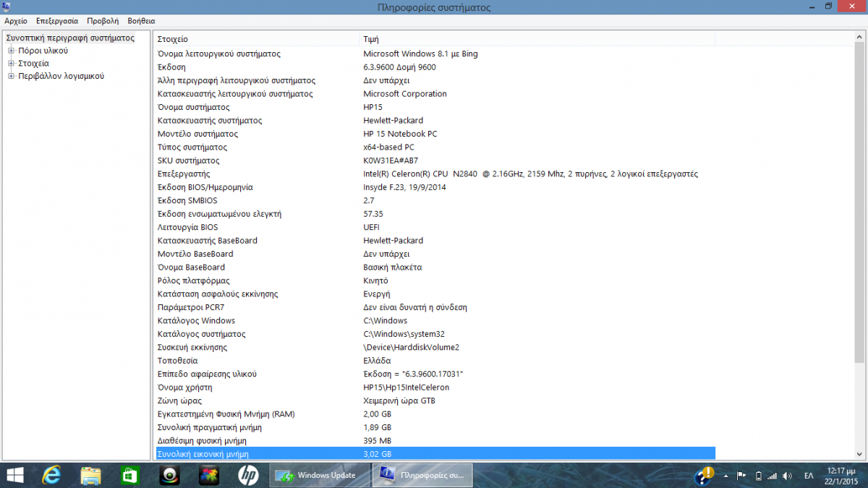Open the Επεξεργασία menu

[x=57, y=21]
